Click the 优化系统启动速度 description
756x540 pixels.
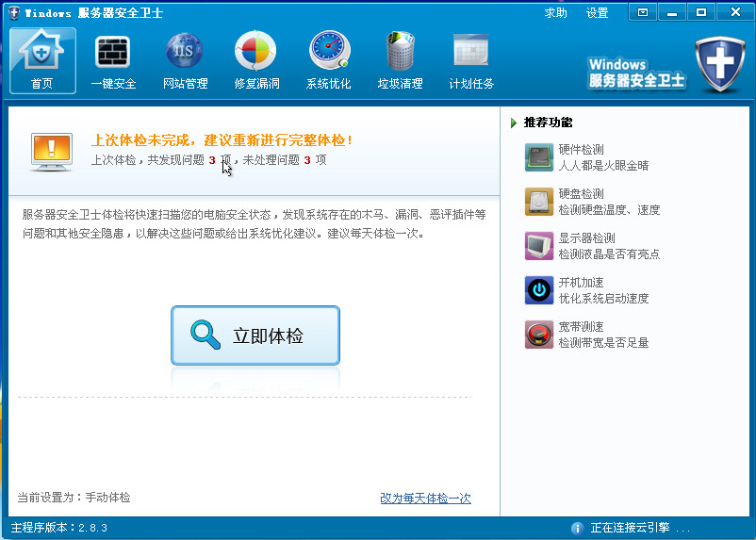(x=603, y=299)
